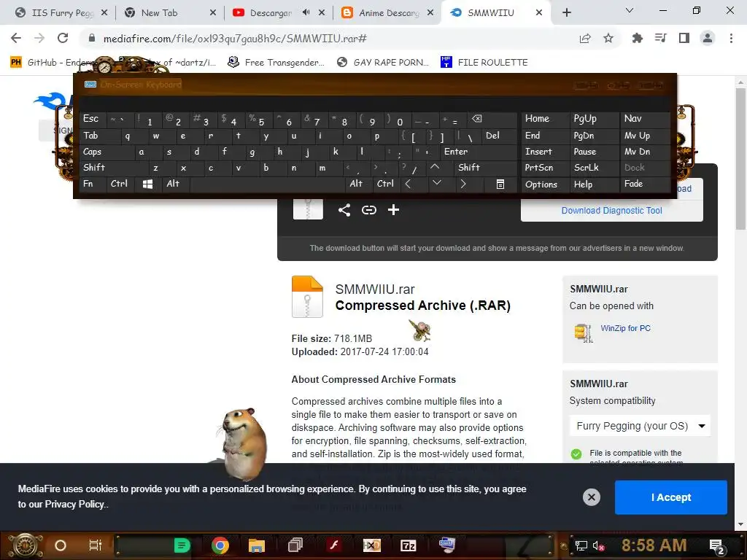The height and width of the screenshot is (560, 747).
Task: Toggle ScrLk key on On-Screen Keyboard
Action: 595,167
